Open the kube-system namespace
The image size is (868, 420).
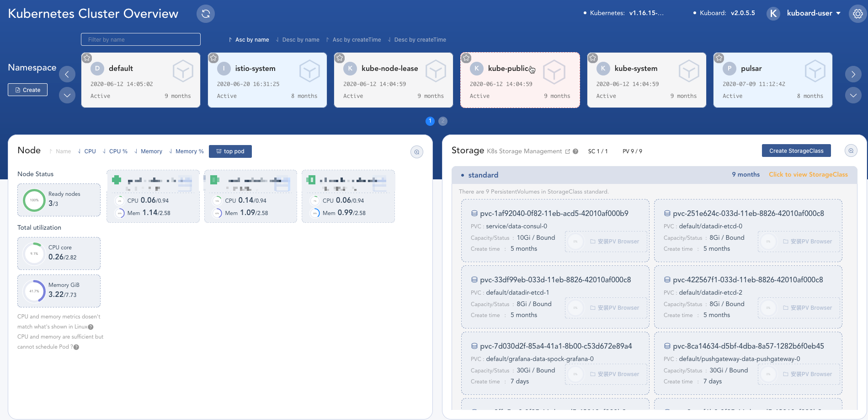coord(647,80)
